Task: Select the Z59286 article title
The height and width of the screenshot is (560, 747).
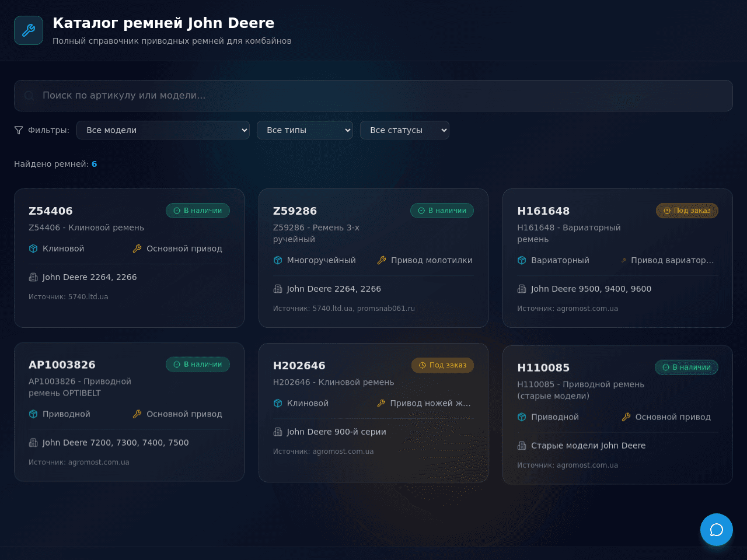Action: pos(295,211)
